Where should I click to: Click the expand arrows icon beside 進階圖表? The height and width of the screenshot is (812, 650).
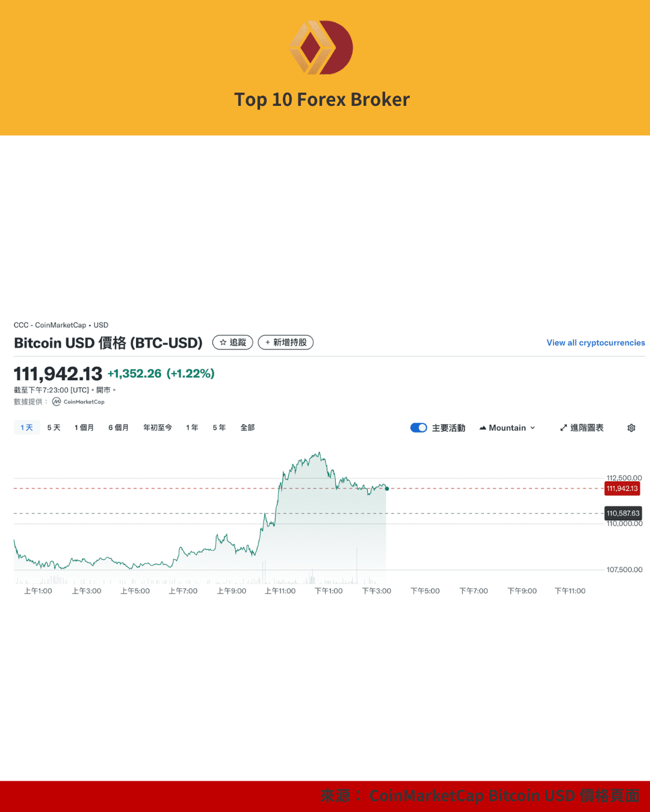pyautogui.click(x=563, y=428)
